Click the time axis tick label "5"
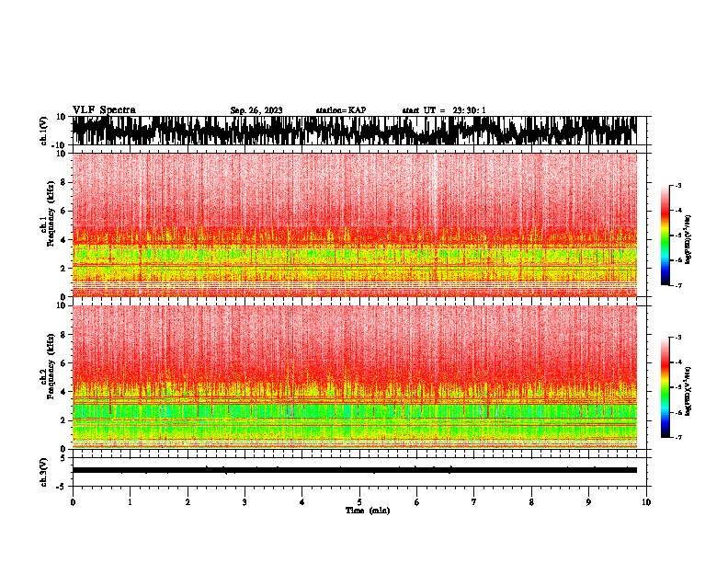The height and width of the screenshot is (563, 728). click(359, 502)
